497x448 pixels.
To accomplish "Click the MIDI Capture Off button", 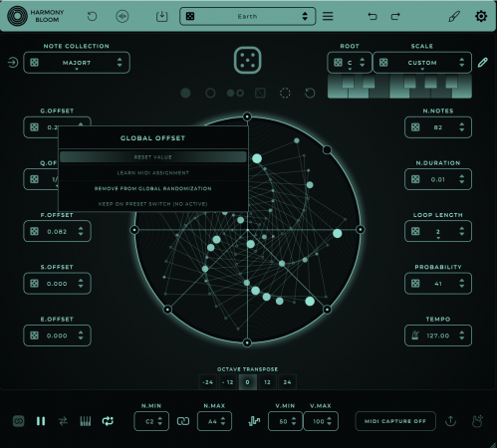I will tap(395, 421).
